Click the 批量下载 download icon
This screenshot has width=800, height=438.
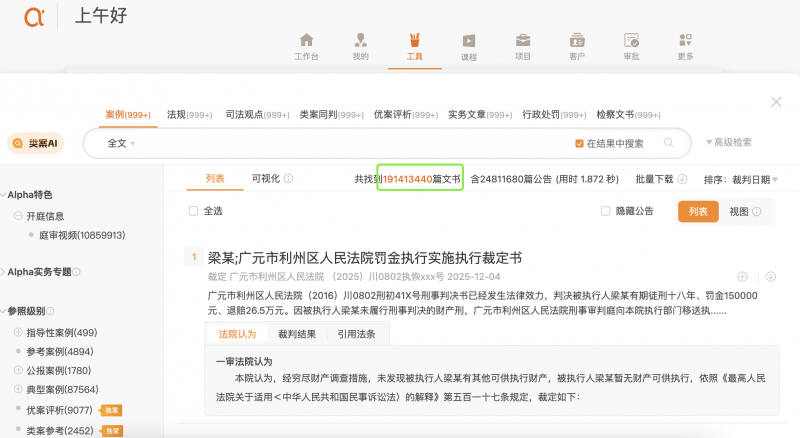click(682, 179)
